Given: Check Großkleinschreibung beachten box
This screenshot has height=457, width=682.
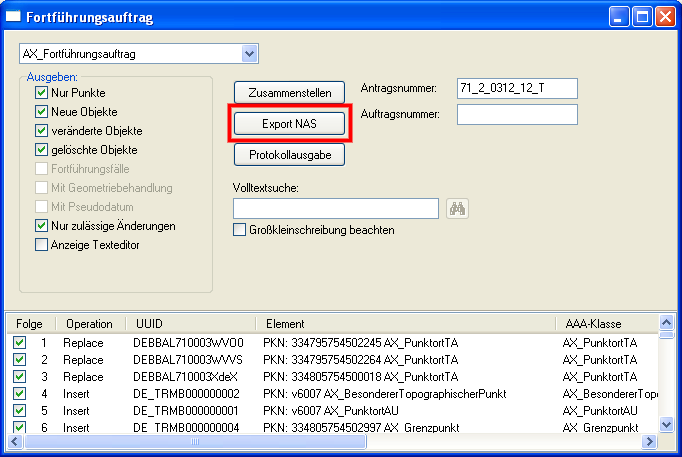Looking at the screenshot, I should click(239, 230).
